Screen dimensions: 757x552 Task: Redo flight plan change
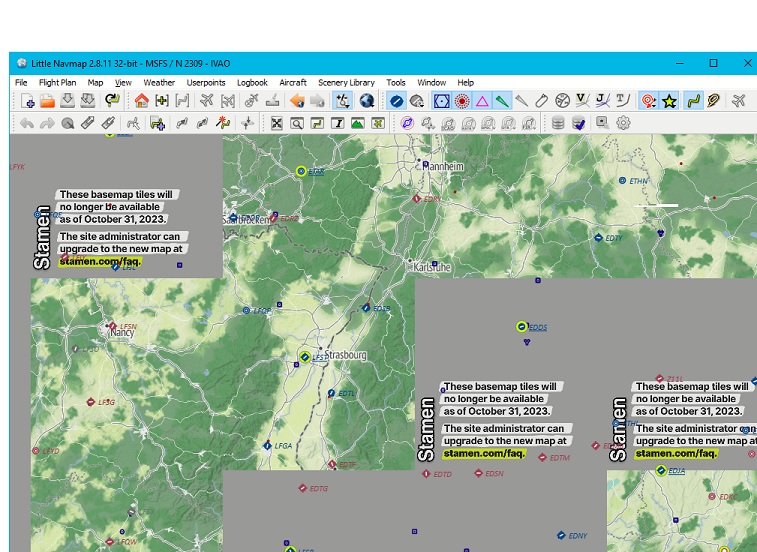click(47, 123)
